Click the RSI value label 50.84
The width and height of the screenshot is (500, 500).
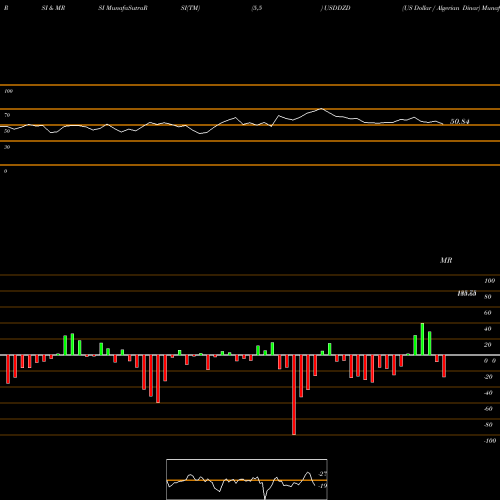click(460, 122)
